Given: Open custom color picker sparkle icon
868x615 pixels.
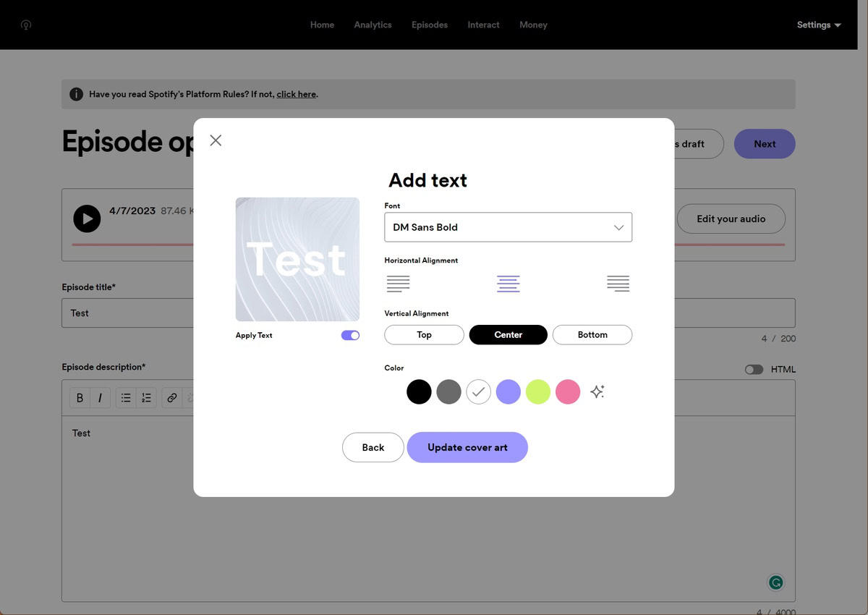Looking at the screenshot, I should pyautogui.click(x=597, y=391).
